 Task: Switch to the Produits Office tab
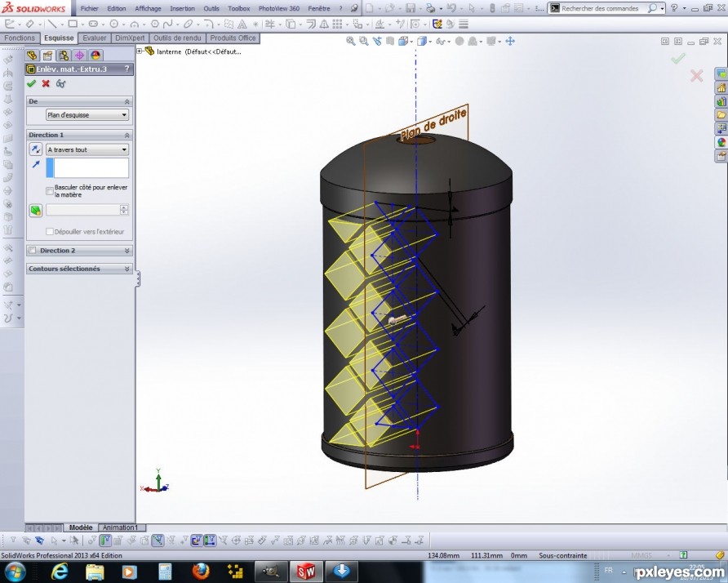click(x=233, y=38)
